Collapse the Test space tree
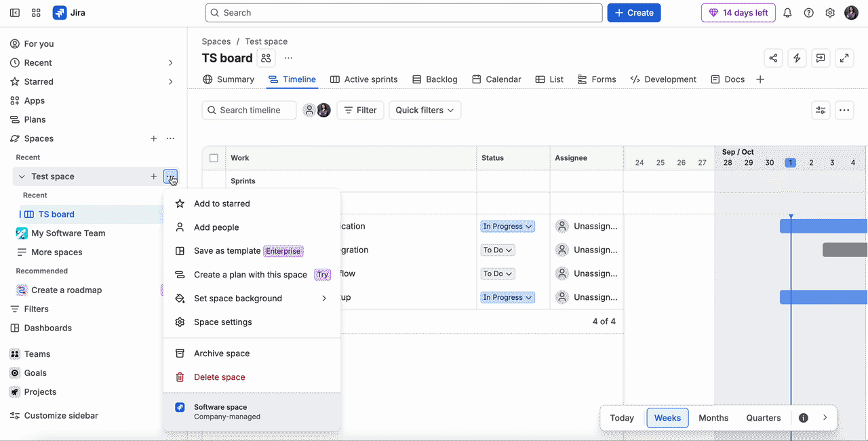 pos(22,176)
